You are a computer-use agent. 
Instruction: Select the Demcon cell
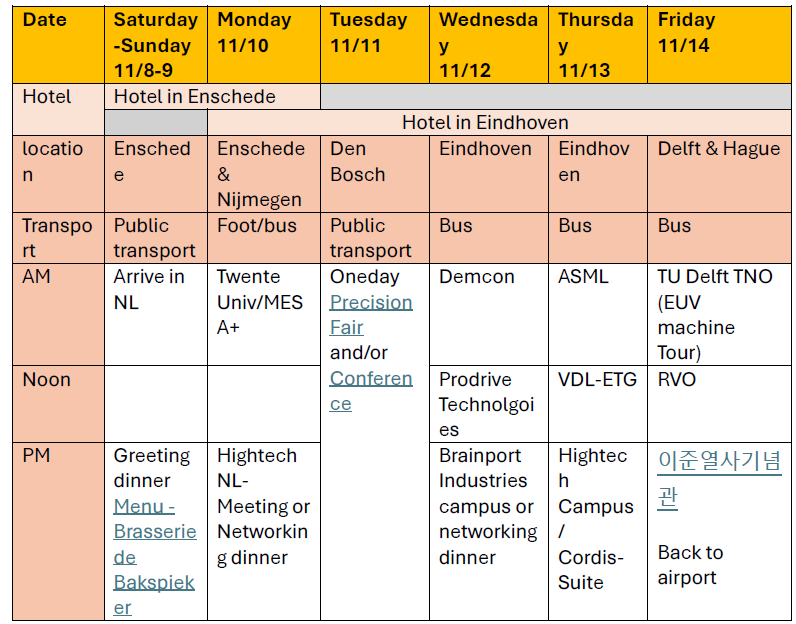pos(488,314)
